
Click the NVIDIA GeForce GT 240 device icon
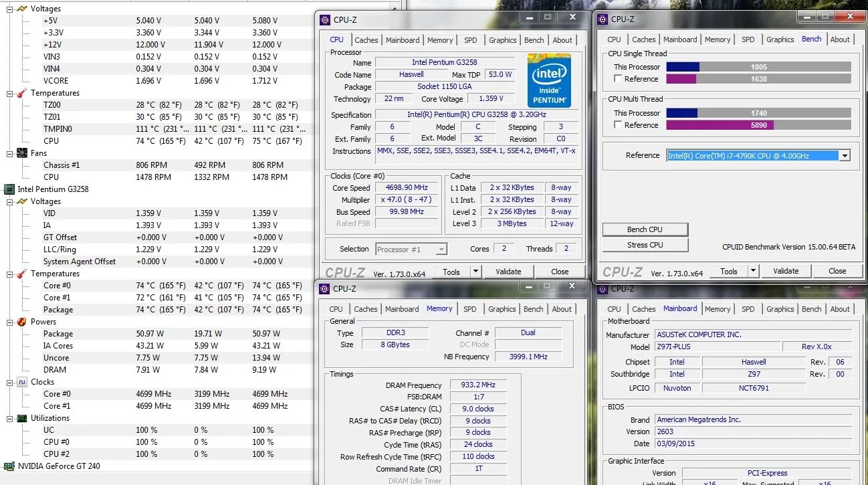pyautogui.click(x=8, y=466)
